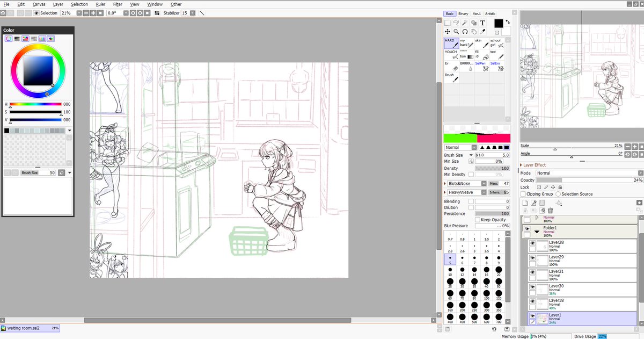Select the Text tool
The height and width of the screenshot is (339, 644).
482,23
